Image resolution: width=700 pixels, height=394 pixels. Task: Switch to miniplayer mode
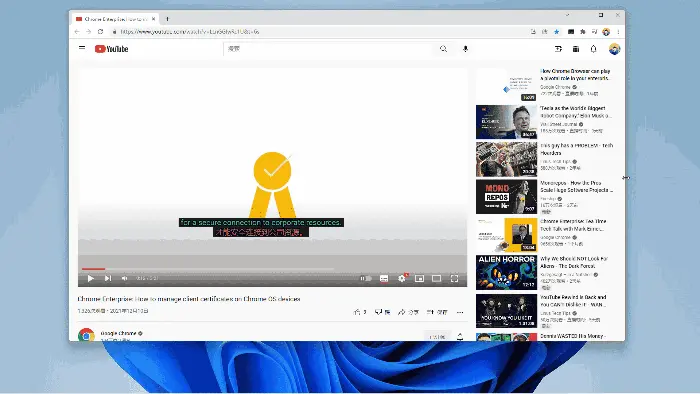(x=419, y=278)
